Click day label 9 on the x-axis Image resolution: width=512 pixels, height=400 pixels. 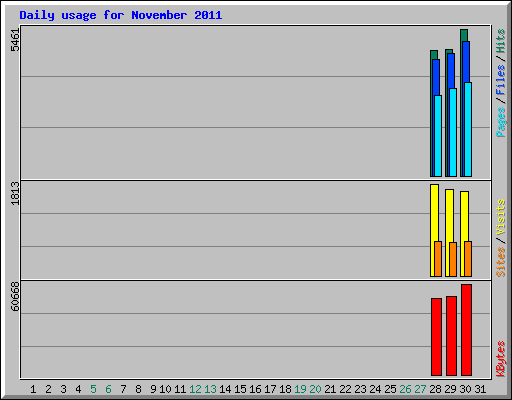tap(153, 389)
